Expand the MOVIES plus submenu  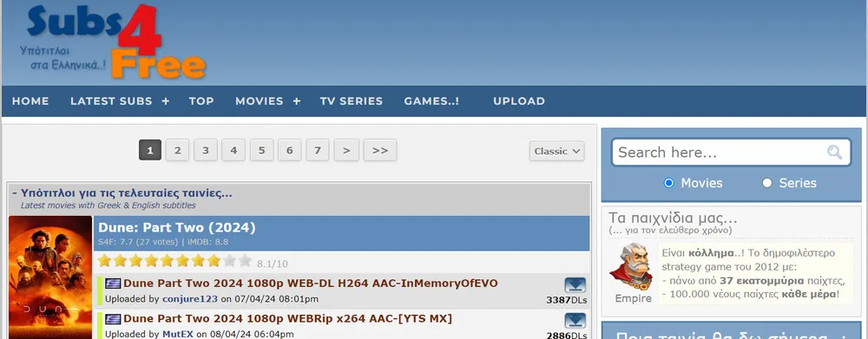pyautogui.click(x=297, y=101)
